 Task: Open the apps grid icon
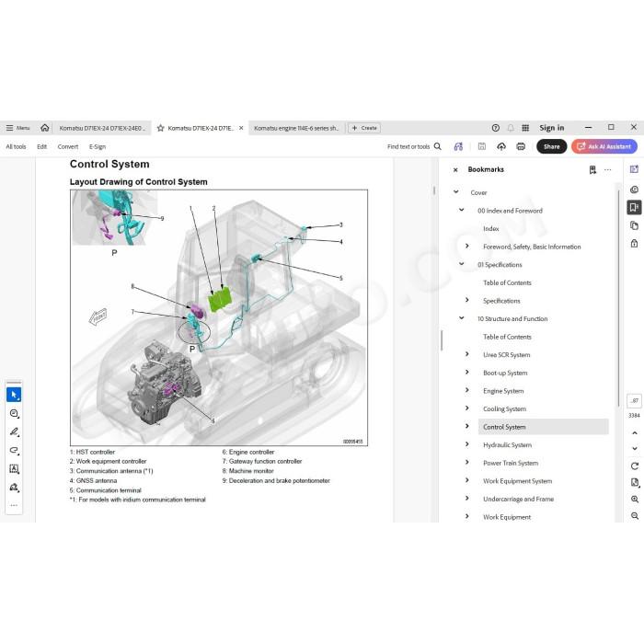click(525, 128)
